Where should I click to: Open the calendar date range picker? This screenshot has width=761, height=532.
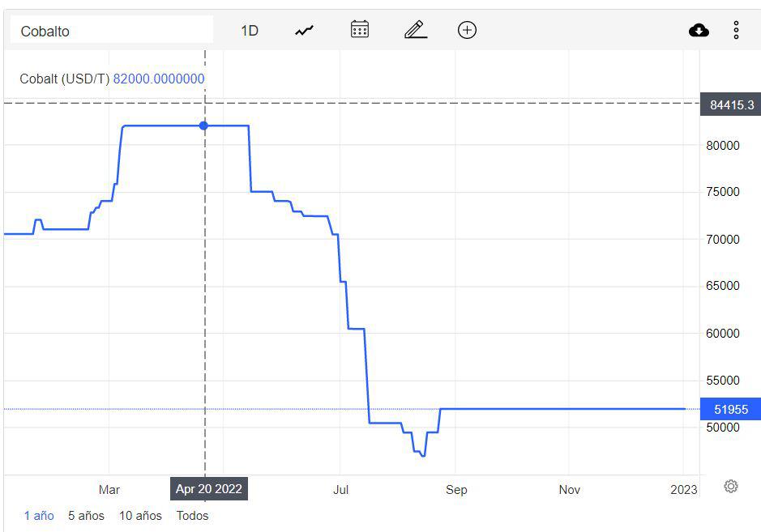pyautogui.click(x=360, y=30)
